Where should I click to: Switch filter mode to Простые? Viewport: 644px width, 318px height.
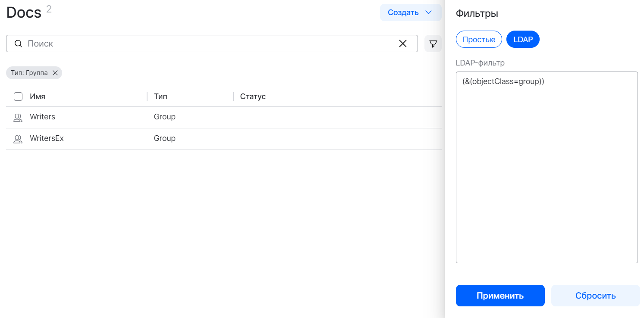[479, 39]
